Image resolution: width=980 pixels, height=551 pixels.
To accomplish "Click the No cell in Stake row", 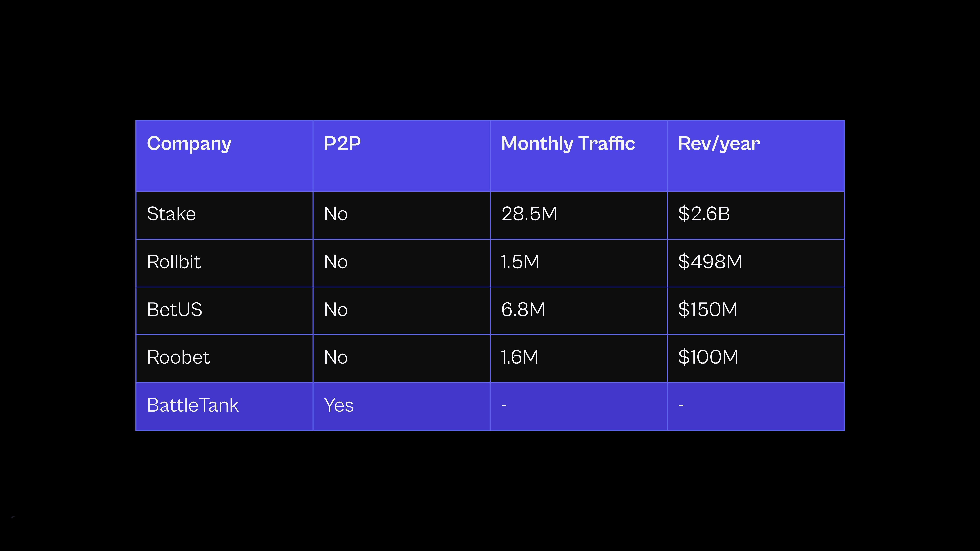I will point(335,214).
